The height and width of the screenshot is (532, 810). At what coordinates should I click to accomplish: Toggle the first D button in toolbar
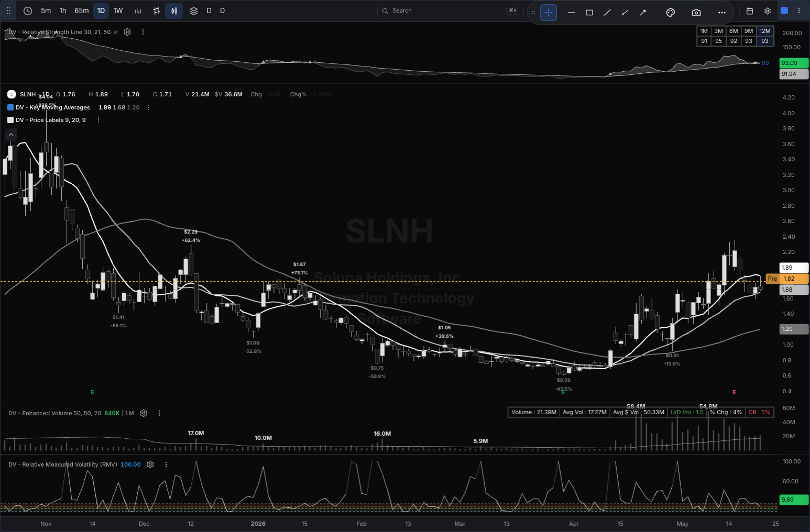pos(209,10)
